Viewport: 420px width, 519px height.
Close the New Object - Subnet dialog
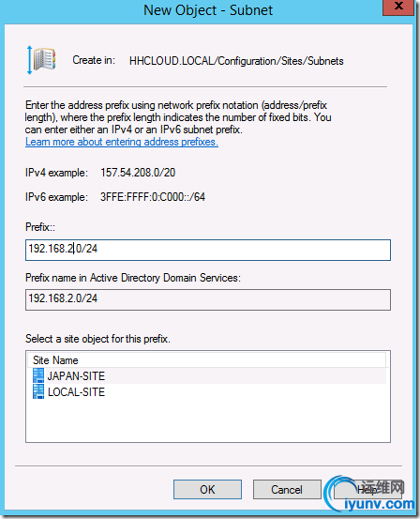[x=398, y=7]
